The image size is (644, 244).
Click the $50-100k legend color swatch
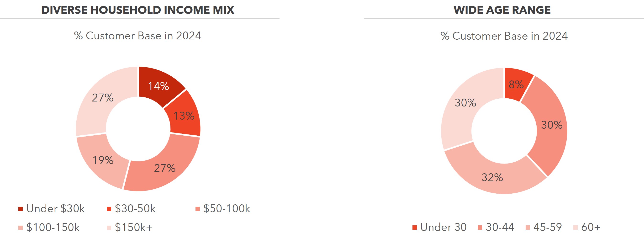point(197,209)
